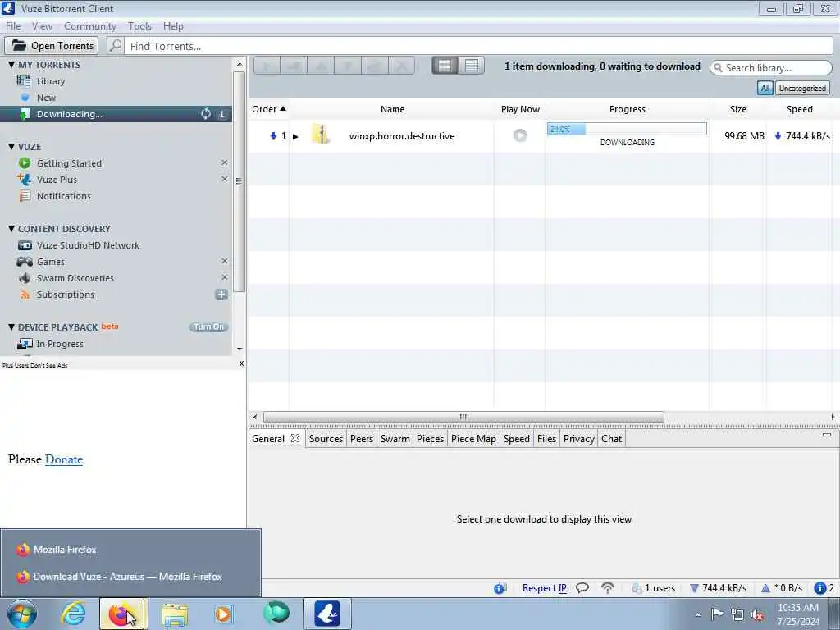
Task: Expand the winxp.horror.destructive torrent files
Action: (295, 136)
